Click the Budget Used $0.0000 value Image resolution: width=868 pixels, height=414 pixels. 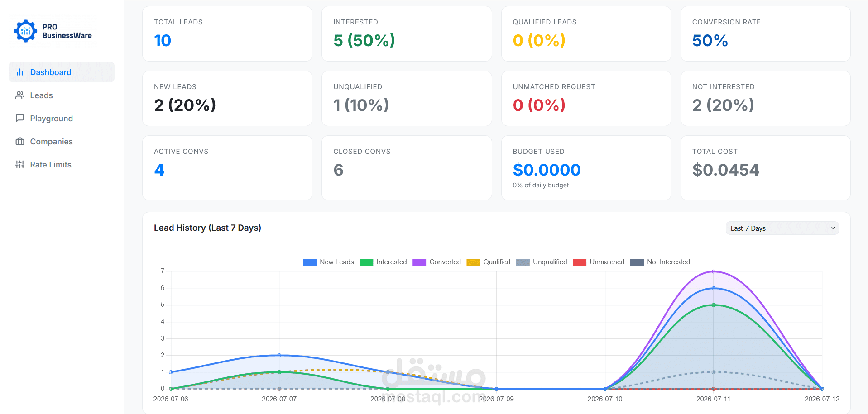[x=547, y=170]
